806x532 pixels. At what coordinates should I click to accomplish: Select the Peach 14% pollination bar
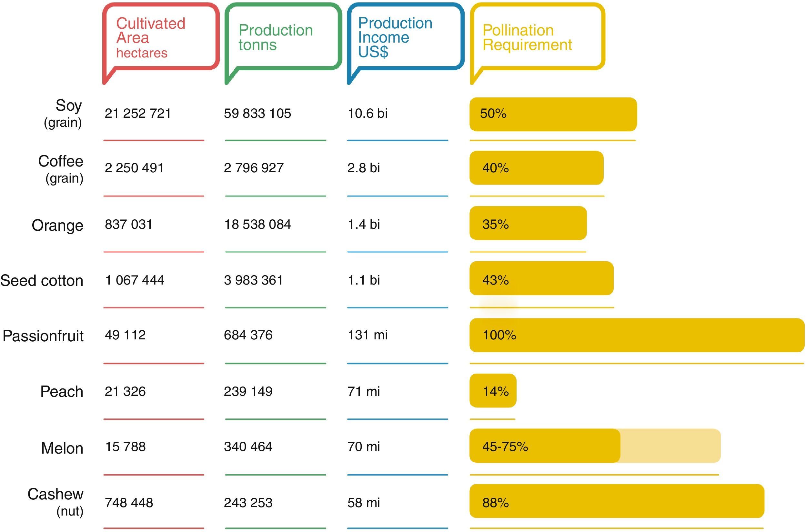point(493,390)
